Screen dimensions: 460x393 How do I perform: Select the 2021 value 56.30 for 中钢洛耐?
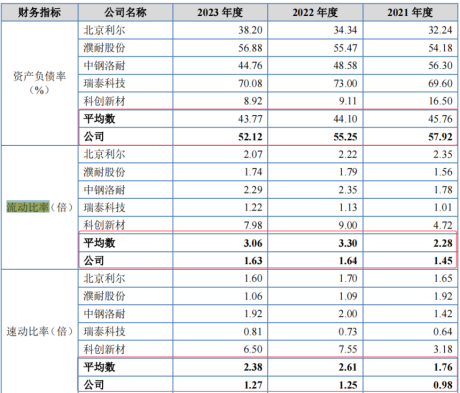tap(440, 66)
